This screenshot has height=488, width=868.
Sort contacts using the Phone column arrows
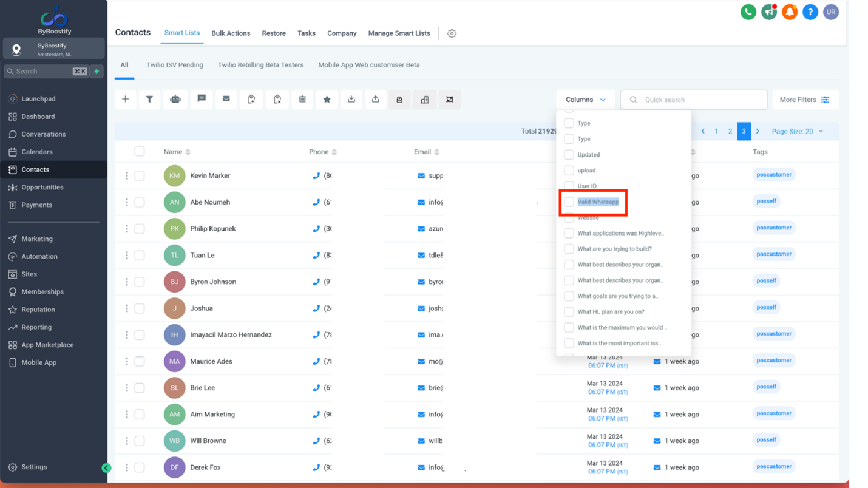(334, 152)
